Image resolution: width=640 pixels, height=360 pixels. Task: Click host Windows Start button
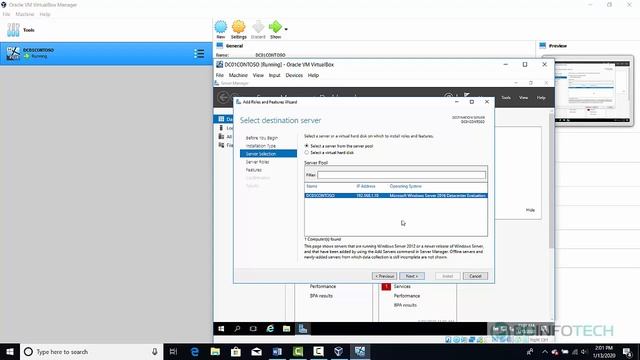[10, 352]
